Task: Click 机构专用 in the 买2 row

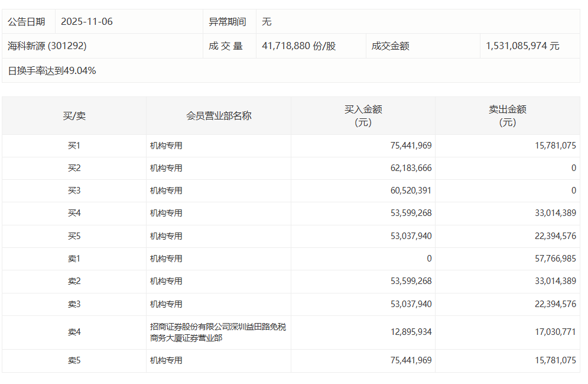Action: click(167, 169)
